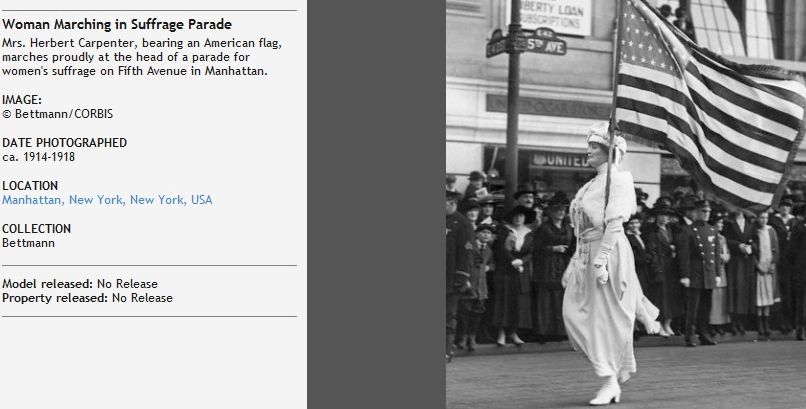Click the Property released: No Release line
Screen dimensions: 806x409
click(87, 298)
